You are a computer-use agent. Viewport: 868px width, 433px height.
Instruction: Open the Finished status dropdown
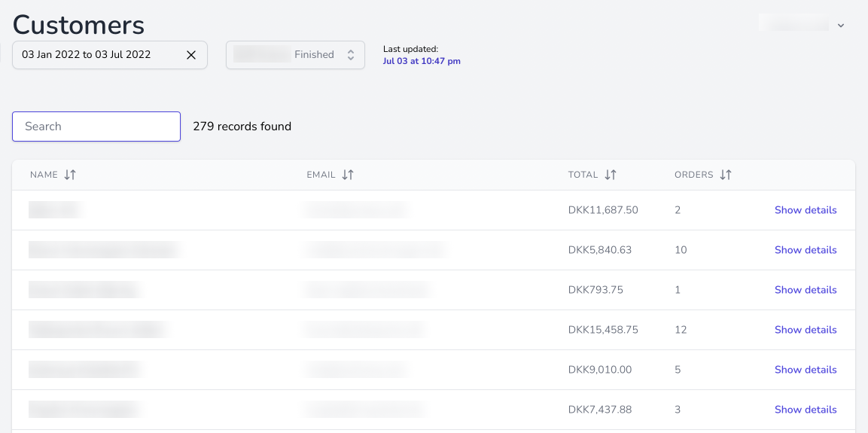tap(295, 55)
